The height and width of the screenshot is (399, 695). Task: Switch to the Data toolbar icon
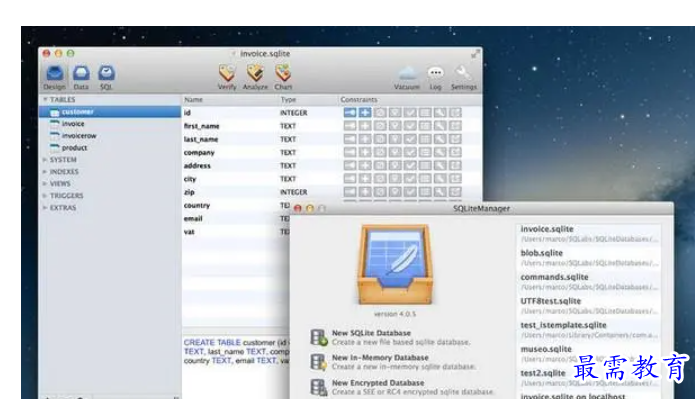(x=81, y=77)
